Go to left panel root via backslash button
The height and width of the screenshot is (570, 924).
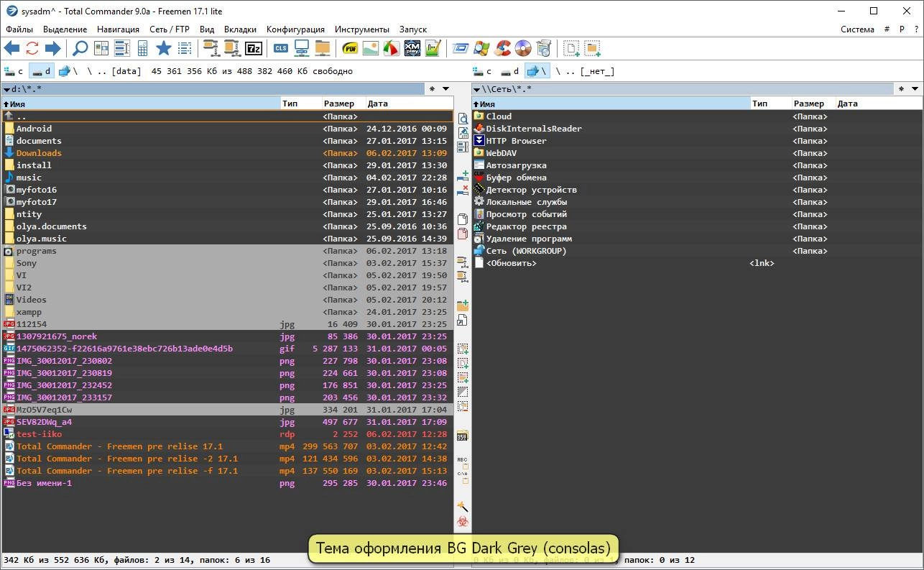pyautogui.click(x=90, y=71)
